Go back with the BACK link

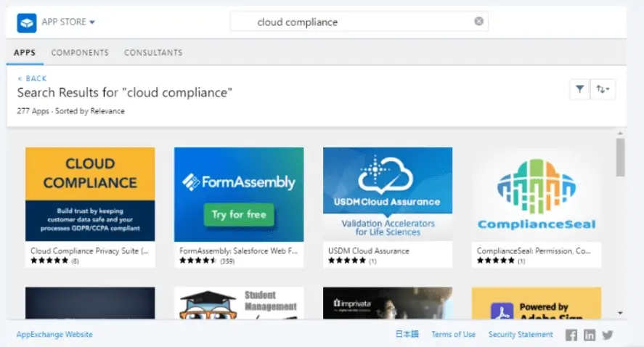(32, 78)
